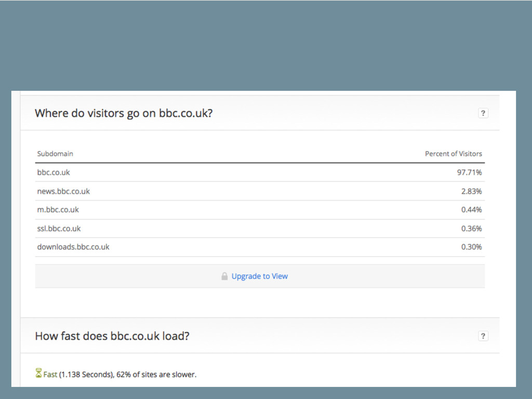Select the 97.71% visitor value
The width and height of the screenshot is (532, 399).
(x=469, y=172)
